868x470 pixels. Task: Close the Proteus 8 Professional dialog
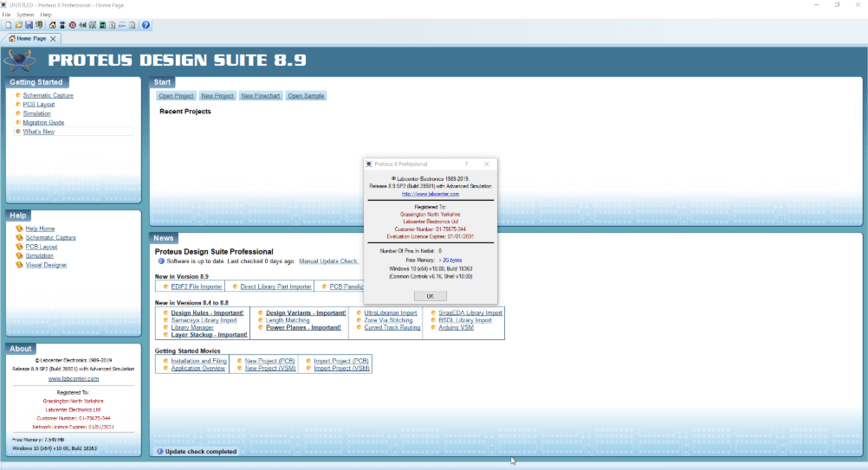click(x=487, y=164)
